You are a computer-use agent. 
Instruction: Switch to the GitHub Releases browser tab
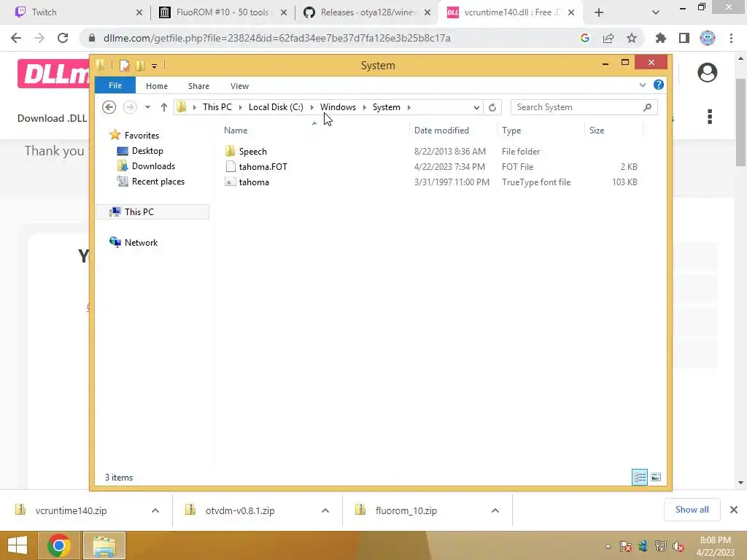tap(368, 12)
